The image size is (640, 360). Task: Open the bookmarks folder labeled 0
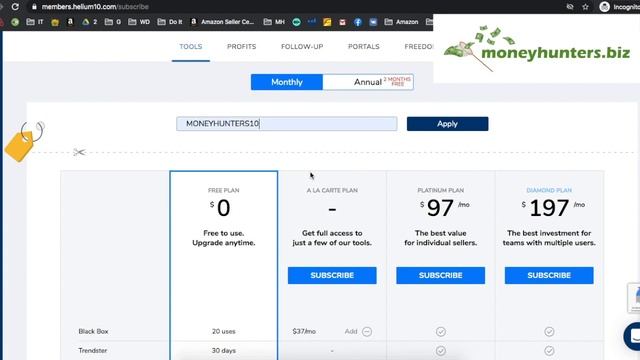pos(113,22)
